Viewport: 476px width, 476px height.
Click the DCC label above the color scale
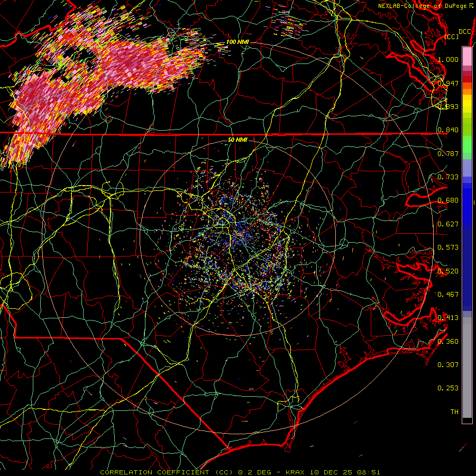pyautogui.click(x=464, y=32)
